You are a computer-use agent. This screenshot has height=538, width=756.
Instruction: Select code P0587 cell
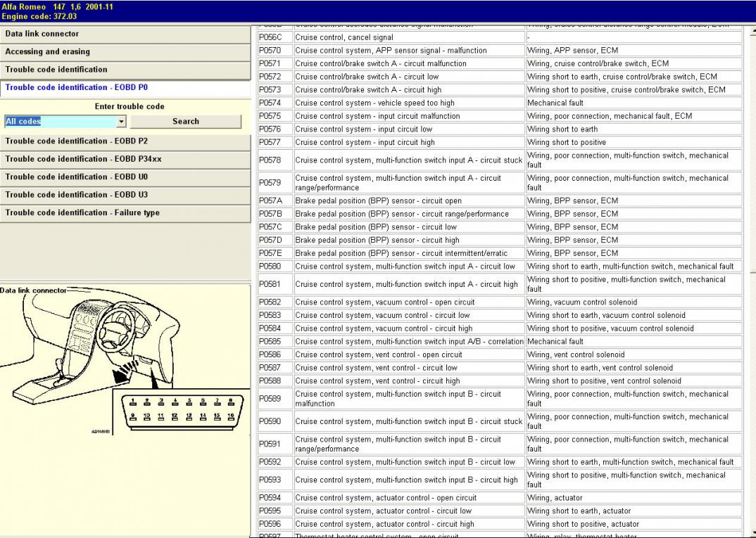(275, 368)
